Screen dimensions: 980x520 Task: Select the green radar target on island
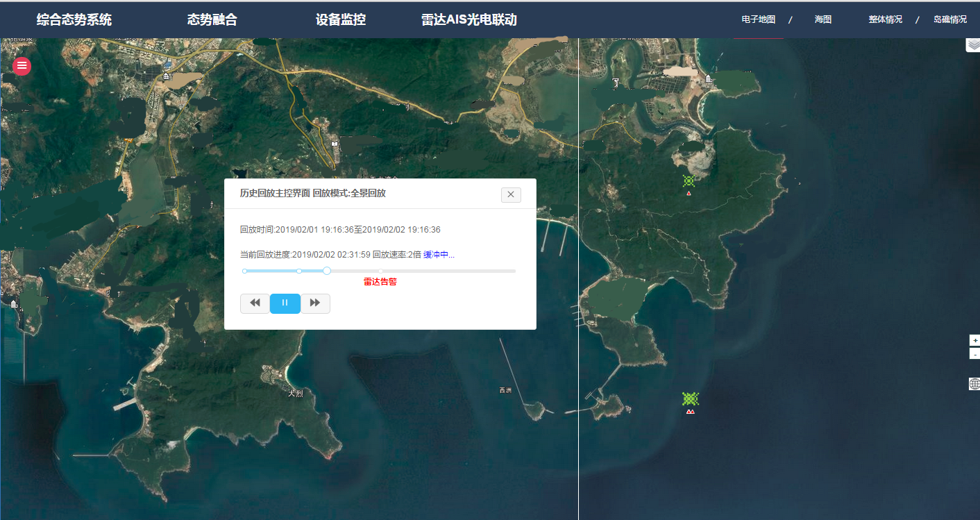click(x=688, y=181)
